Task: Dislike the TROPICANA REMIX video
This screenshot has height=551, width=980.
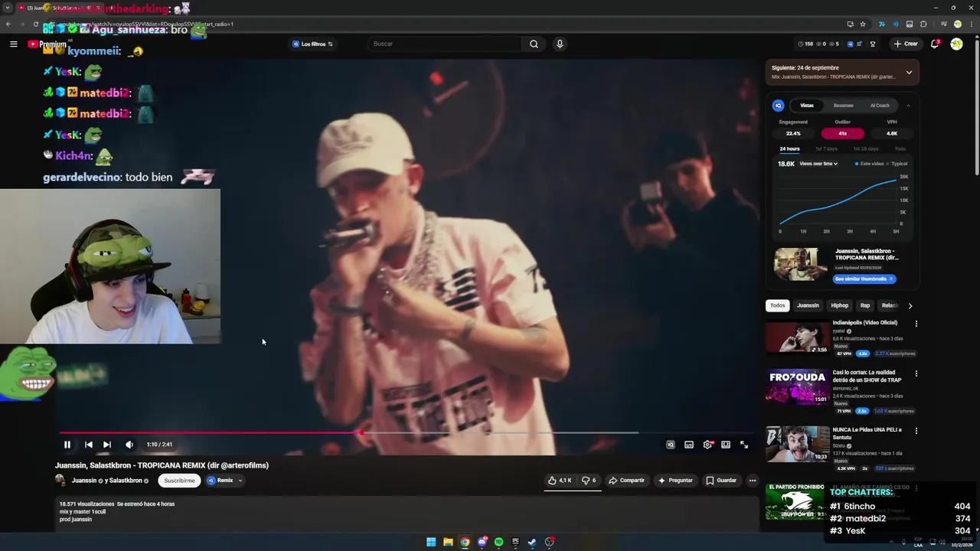Action: (x=589, y=481)
